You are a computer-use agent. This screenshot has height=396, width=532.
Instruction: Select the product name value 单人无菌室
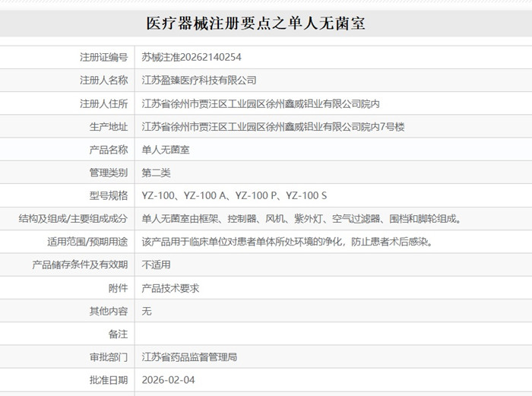pyautogui.click(x=166, y=150)
